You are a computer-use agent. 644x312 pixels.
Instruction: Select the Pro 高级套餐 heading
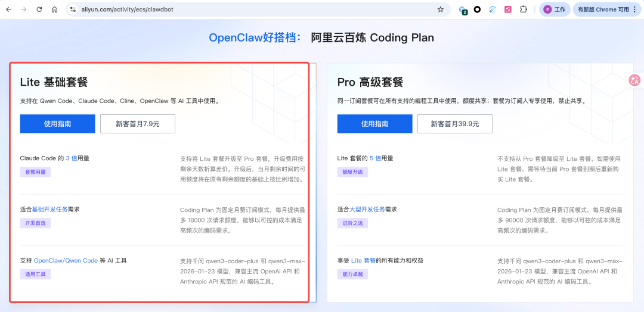point(370,82)
